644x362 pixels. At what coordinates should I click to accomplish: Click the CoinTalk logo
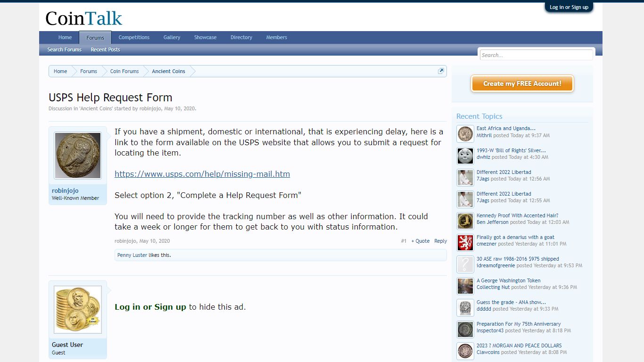tap(83, 18)
